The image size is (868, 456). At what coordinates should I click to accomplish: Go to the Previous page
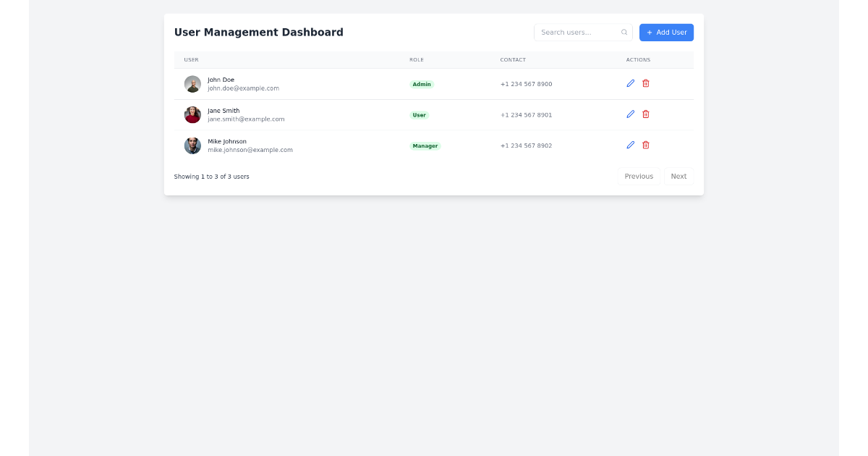[x=639, y=177]
